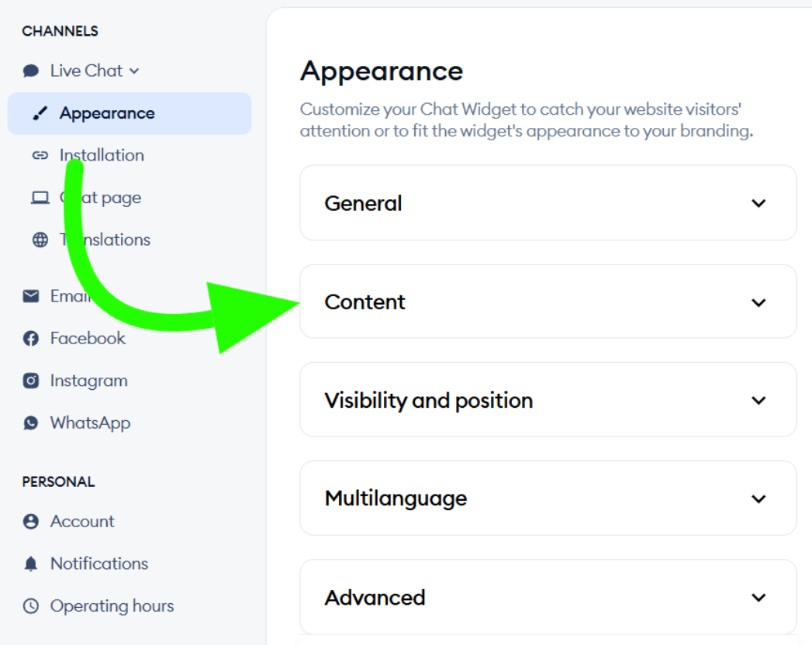Viewport: 812px width, 645px height.
Task: Click the Chat page laptop icon
Action: coord(40,198)
